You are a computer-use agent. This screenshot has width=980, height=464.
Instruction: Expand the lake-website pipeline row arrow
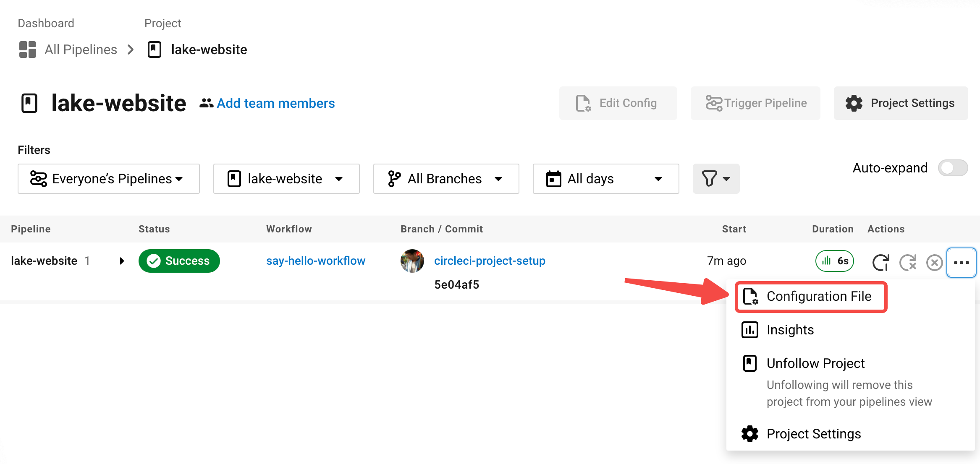pos(122,261)
